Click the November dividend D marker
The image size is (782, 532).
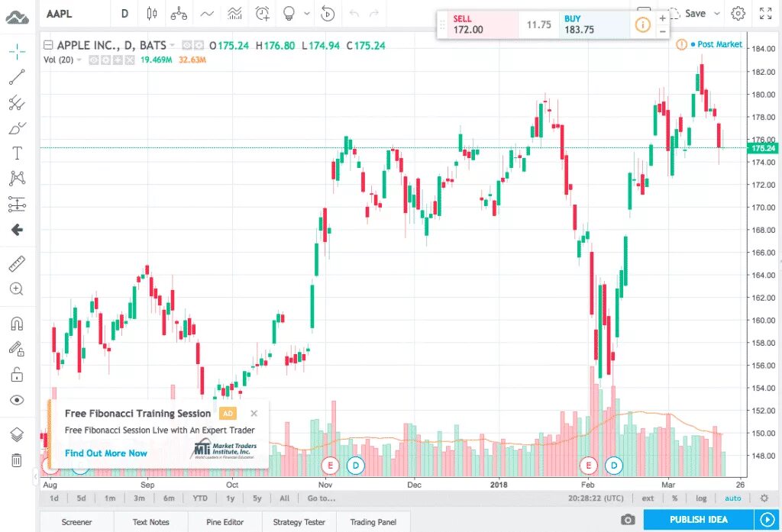point(356,466)
